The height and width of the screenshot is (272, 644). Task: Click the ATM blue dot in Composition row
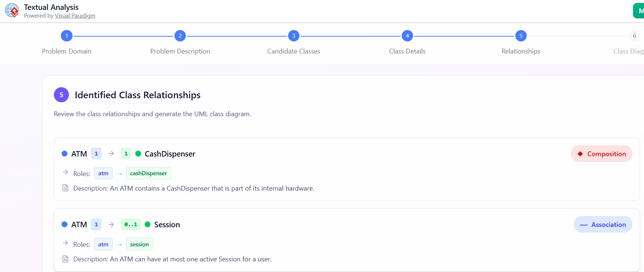(x=65, y=154)
